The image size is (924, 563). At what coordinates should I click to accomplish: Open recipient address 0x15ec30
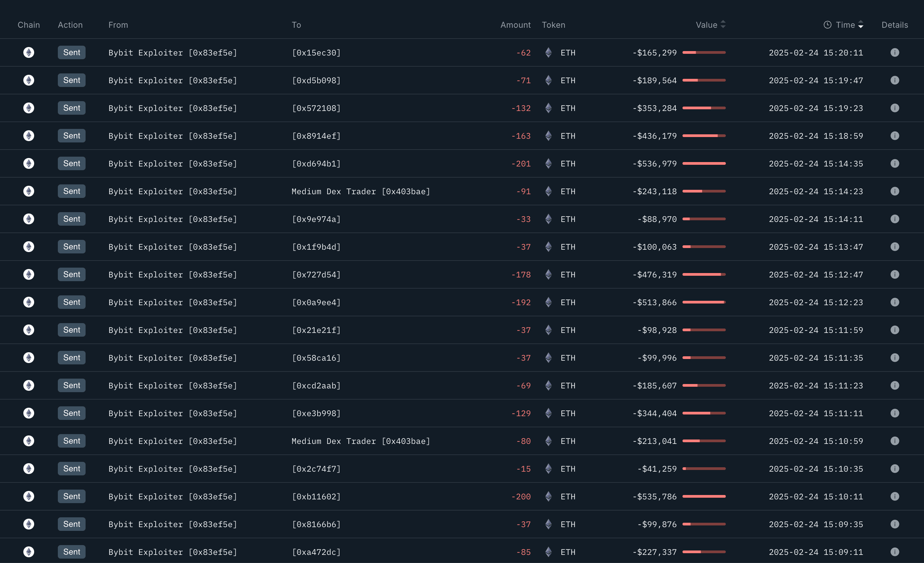click(316, 52)
